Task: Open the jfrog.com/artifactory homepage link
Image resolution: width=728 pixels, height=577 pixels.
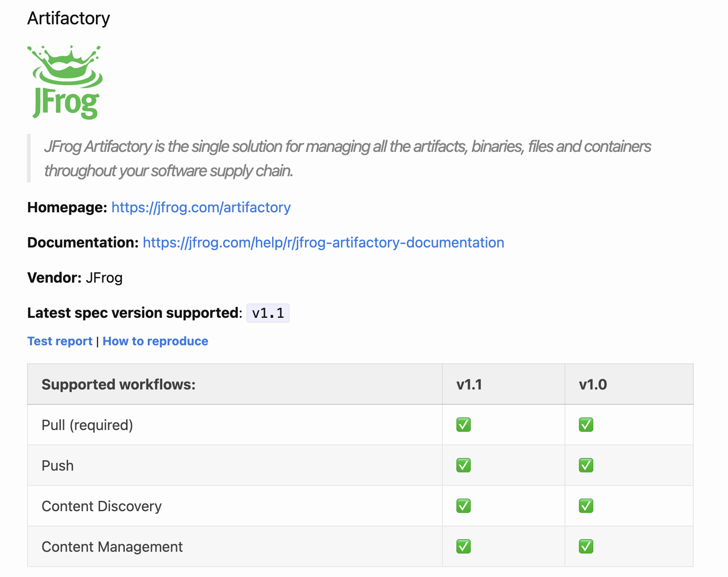Action: 201,207
